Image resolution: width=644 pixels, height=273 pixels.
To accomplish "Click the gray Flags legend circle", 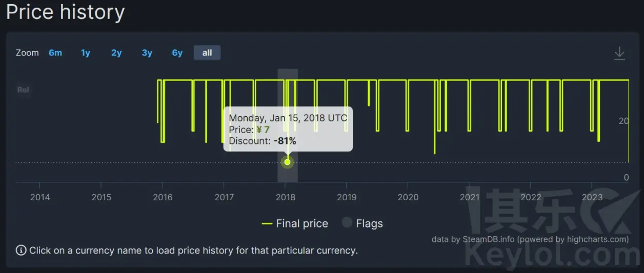I will 347,223.
